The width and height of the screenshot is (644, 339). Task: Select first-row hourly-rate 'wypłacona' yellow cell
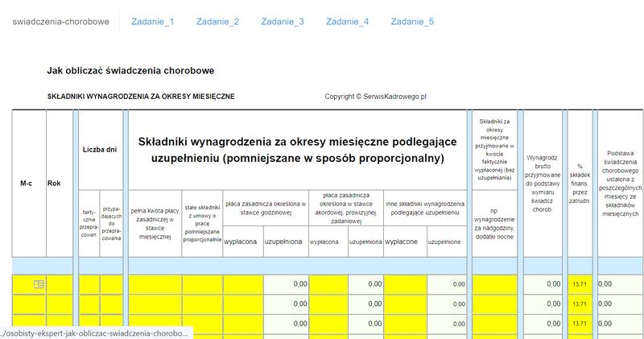[243, 284]
